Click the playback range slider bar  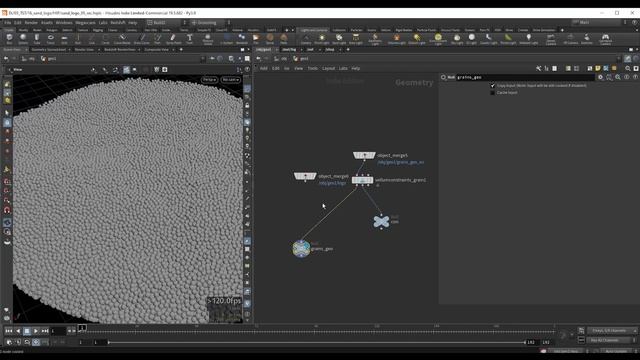click(x=317, y=342)
